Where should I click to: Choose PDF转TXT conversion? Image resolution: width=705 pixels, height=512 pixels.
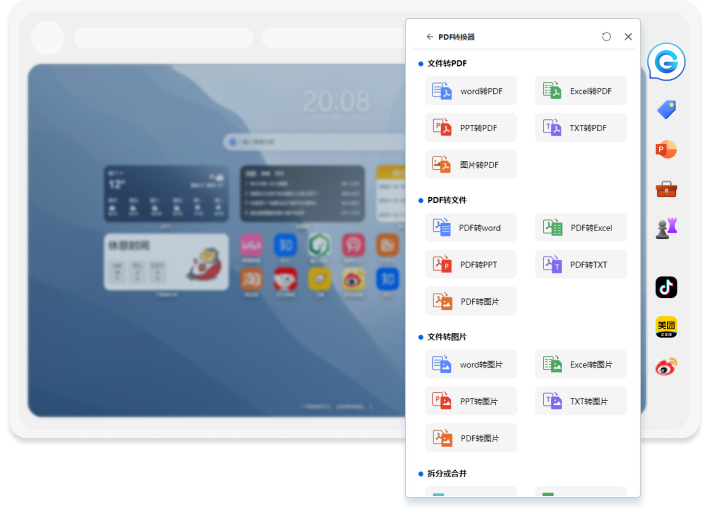(x=581, y=264)
